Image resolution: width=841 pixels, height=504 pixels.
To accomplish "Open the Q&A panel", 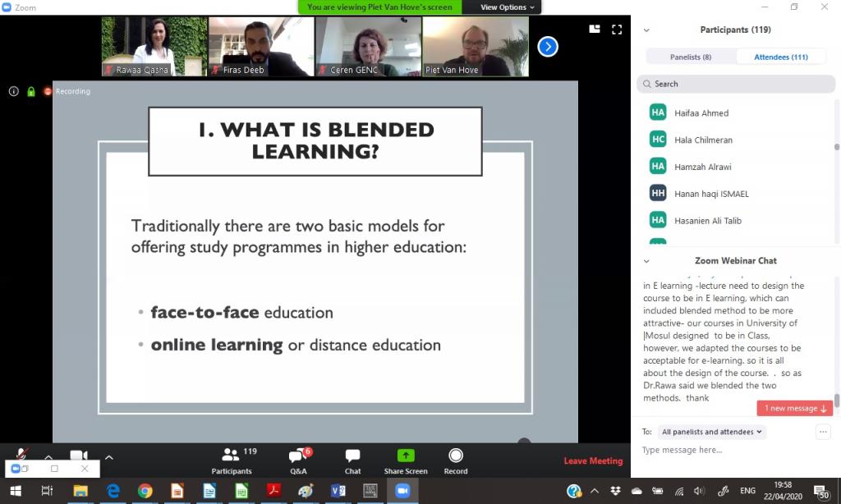I will click(x=299, y=460).
